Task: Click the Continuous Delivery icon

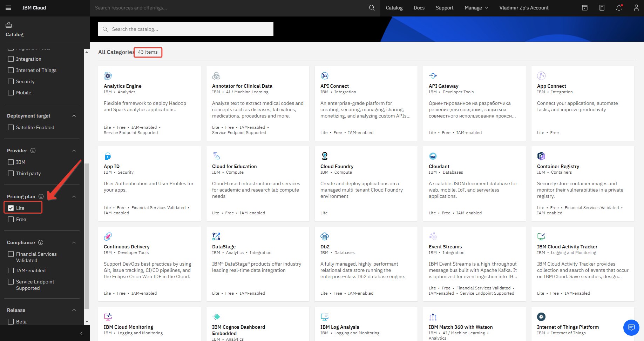Action: point(108,236)
